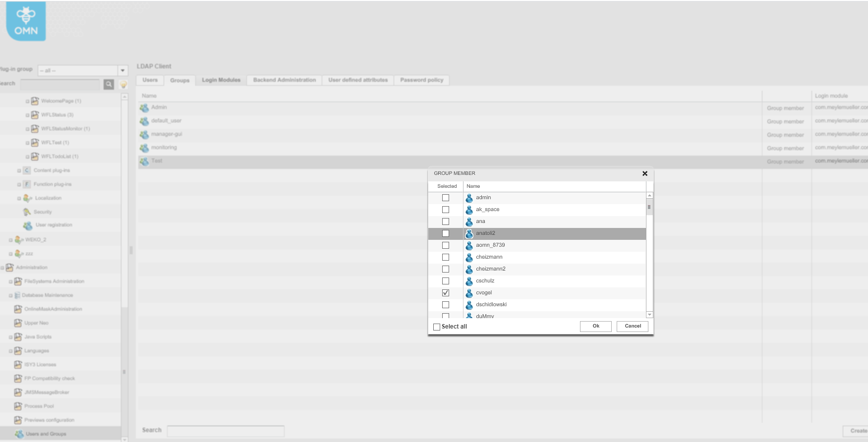This screenshot has width=868, height=442.
Task: Click the member list scroll-down arrow
Action: 649,315
